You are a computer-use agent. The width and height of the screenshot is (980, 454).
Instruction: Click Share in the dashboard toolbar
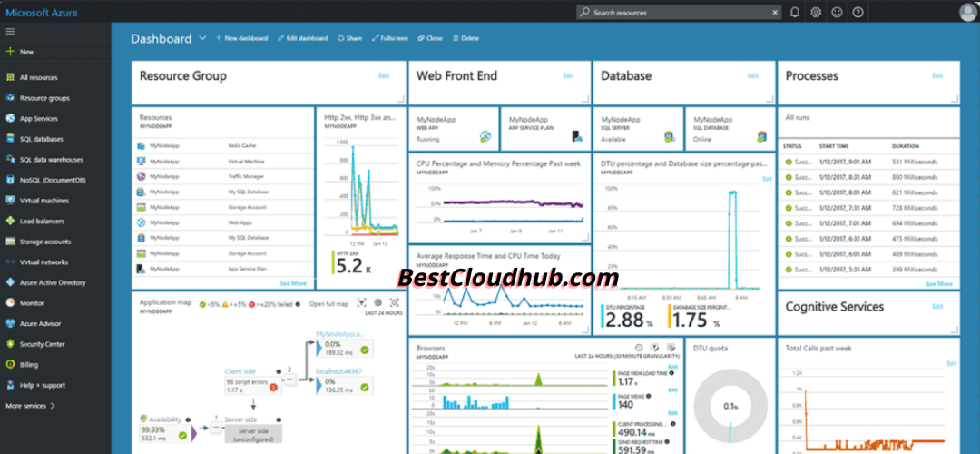[350, 38]
